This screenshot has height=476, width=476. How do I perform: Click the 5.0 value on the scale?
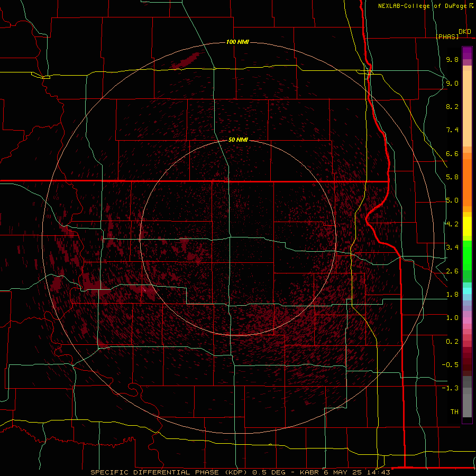point(452,200)
